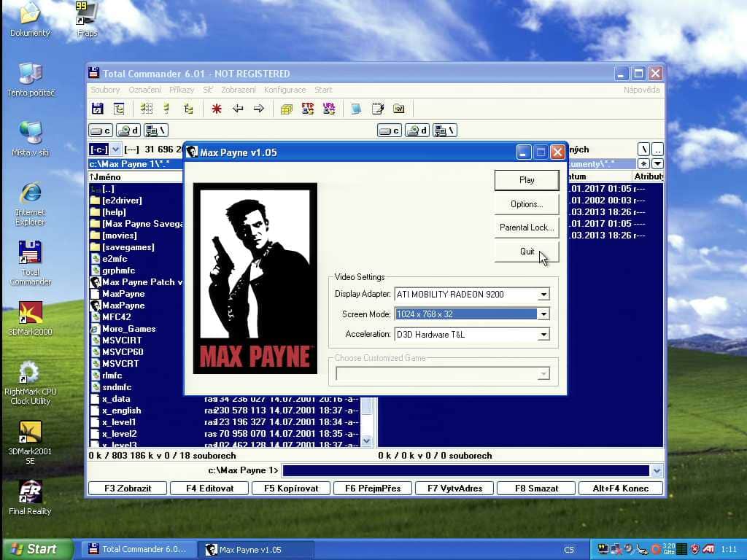Switch to brief list view icon
The height and width of the screenshot is (560, 747).
point(167,109)
